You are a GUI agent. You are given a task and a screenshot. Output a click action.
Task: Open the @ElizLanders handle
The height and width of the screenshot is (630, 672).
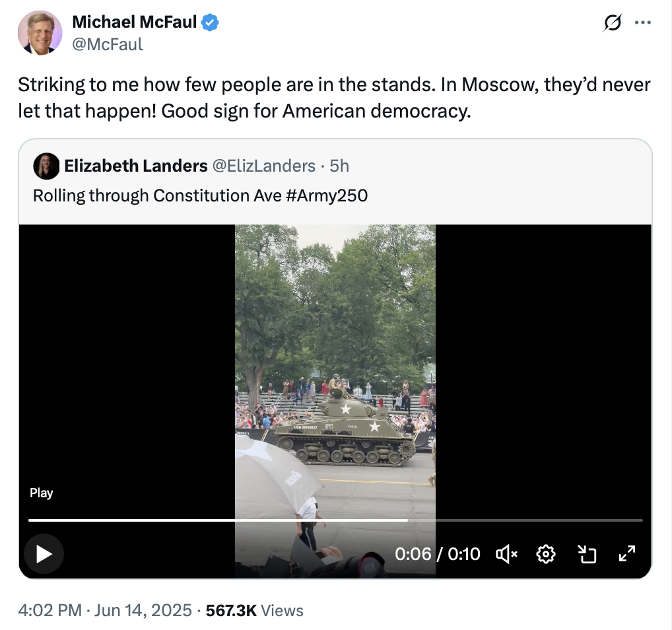tap(263, 166)
